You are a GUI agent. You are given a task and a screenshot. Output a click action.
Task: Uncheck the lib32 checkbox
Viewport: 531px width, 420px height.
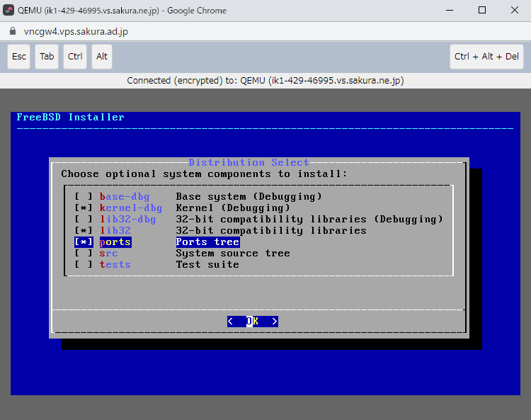(84, 230)
